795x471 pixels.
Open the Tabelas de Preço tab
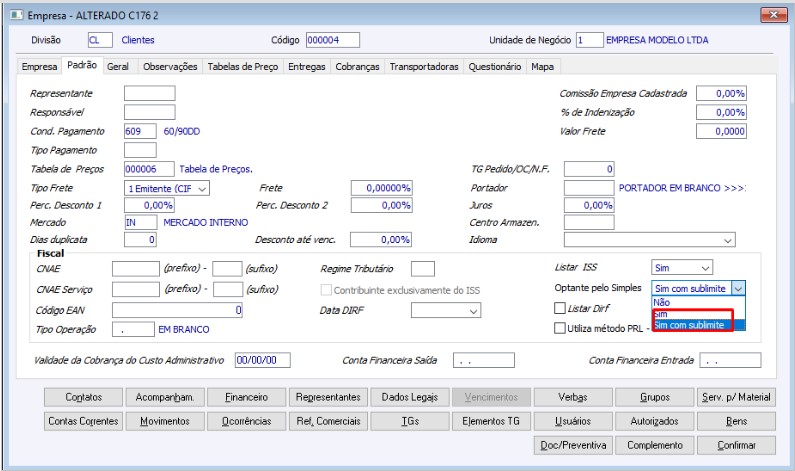point(243,66)
